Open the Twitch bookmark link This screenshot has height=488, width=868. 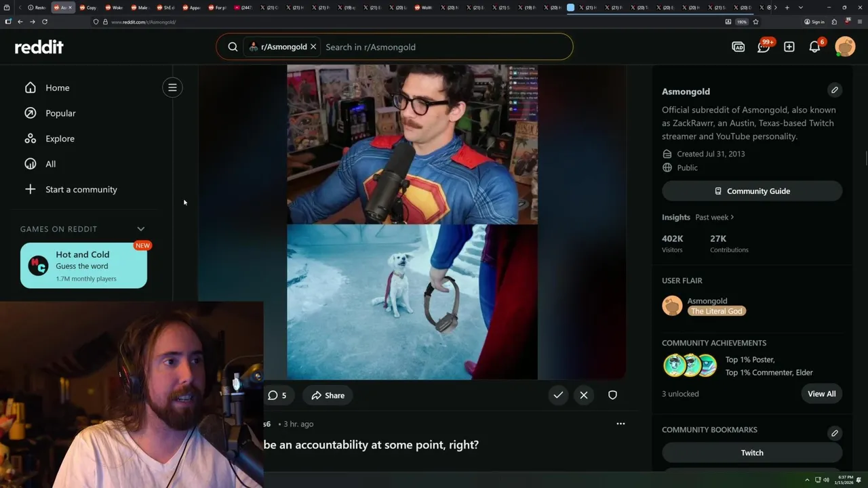point(752,453)
